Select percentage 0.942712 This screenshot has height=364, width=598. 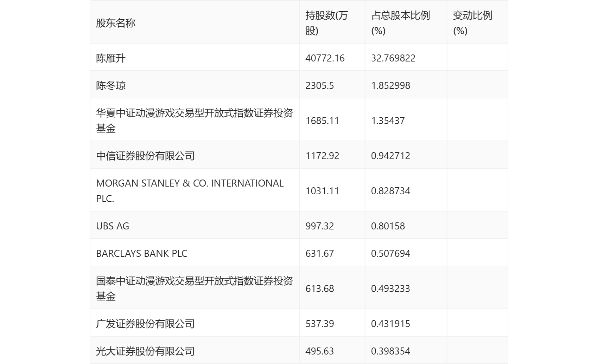click(391, 156)
